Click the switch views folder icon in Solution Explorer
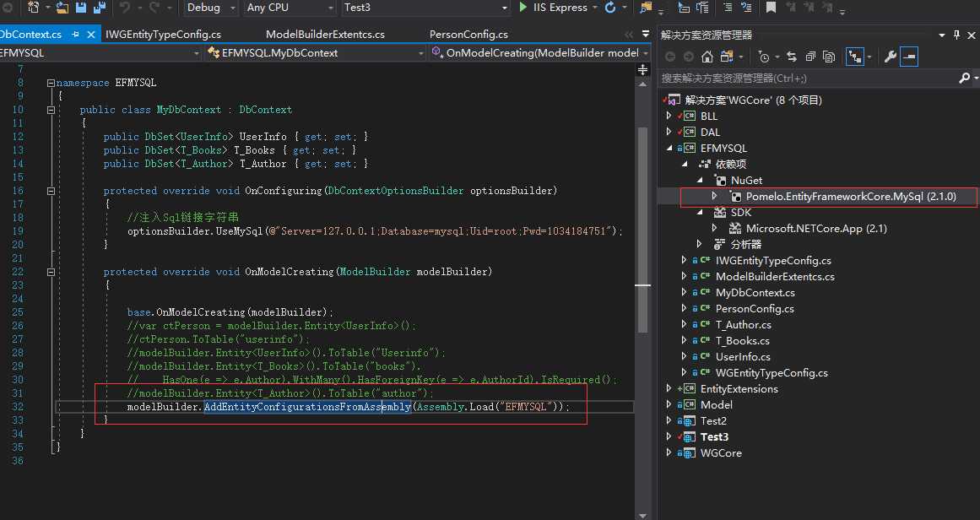Screen dimensions: 980x520 (726, 57)
